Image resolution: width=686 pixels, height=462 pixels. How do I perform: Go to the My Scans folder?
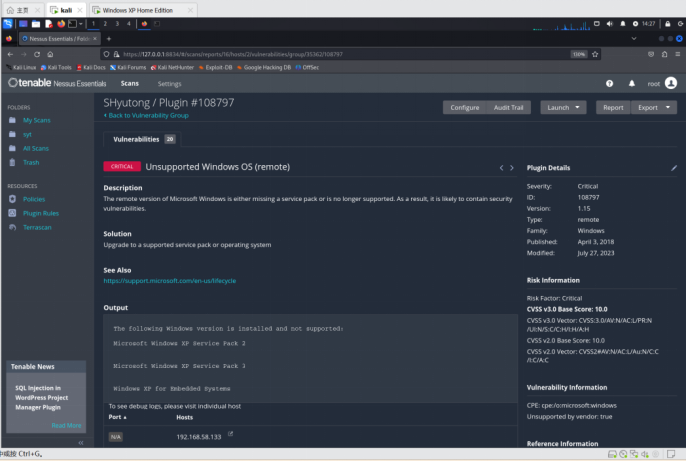coord(37,120)
